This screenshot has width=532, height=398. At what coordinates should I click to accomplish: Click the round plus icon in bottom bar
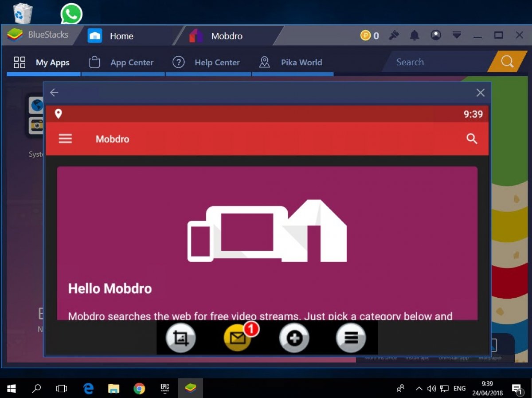click(x=294, y=338)
